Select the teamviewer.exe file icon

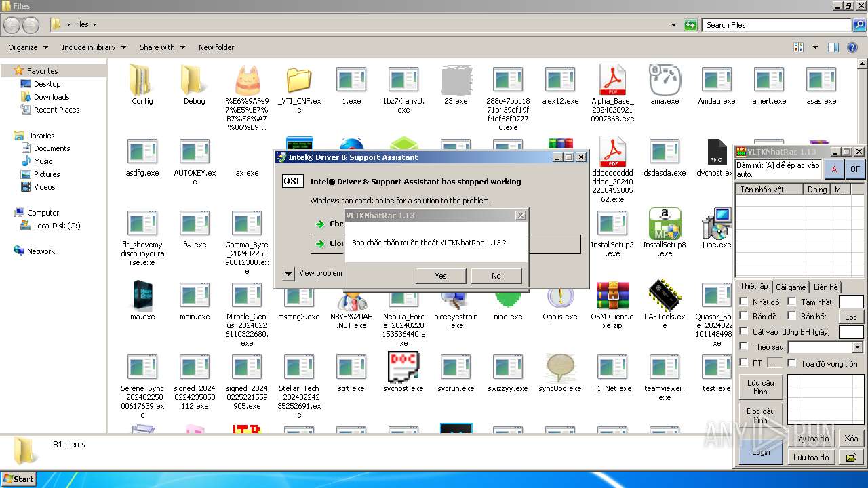665,367
